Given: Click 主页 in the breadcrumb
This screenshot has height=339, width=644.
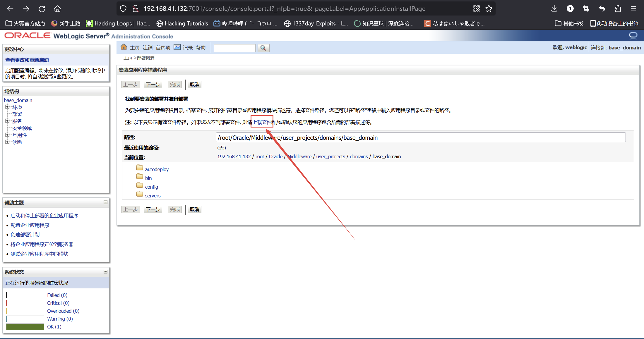Looking at the screenshot, I should point(128,58).
